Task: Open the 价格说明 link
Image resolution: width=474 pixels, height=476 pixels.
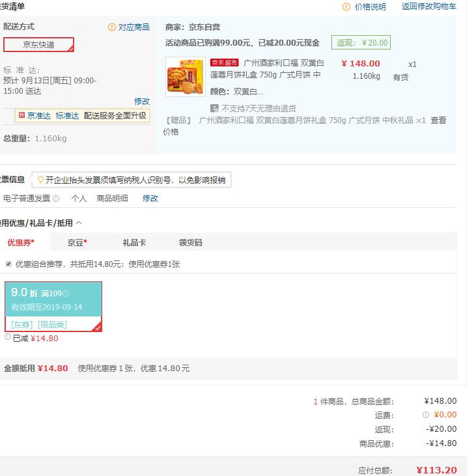Action: [x=370, y=7]
